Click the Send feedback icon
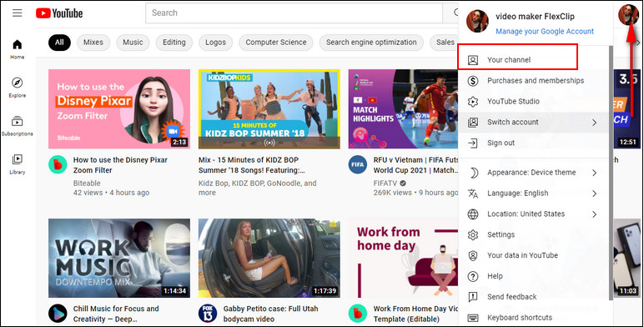The image size is (644, 327). coord(473,297)
